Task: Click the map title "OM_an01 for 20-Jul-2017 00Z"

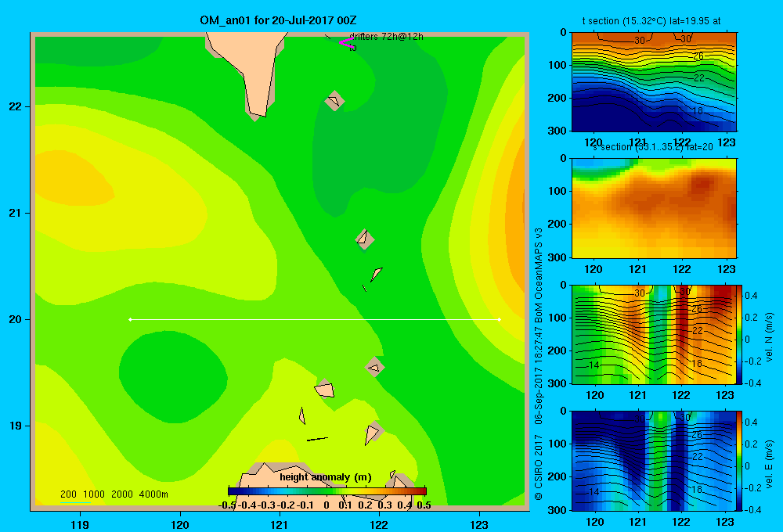Action: pos(278,20)
